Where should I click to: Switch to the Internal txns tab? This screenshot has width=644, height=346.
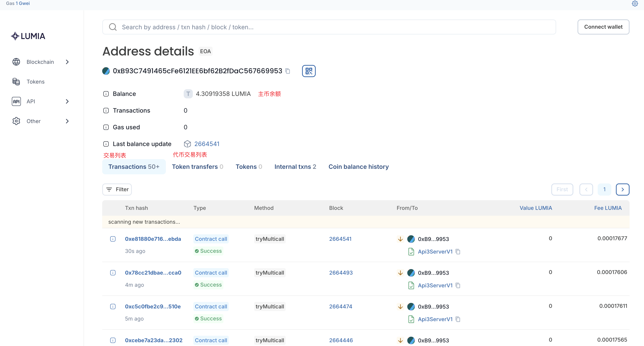click(x=295, y=167)
